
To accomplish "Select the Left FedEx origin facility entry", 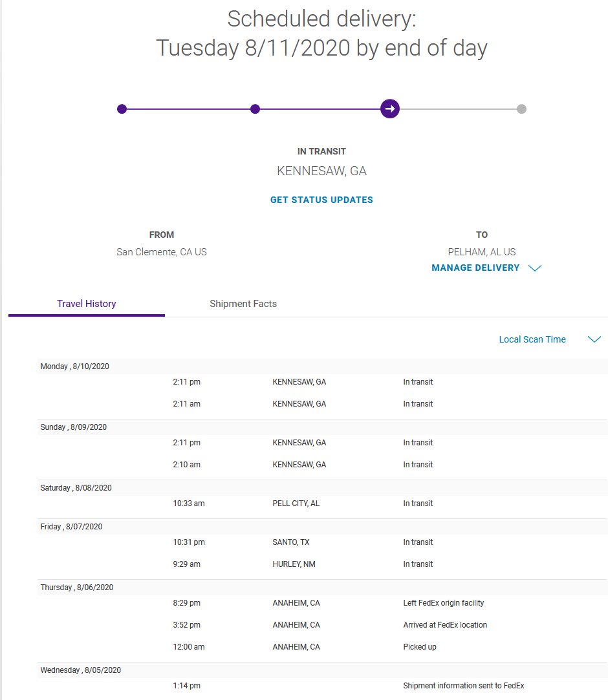I will tap(443, 603).
